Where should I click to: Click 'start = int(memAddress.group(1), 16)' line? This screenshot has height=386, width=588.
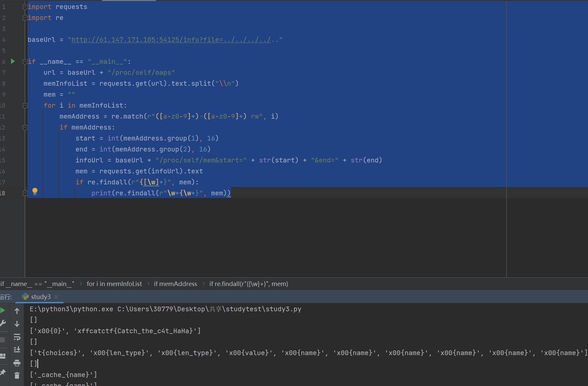point(147,138)
